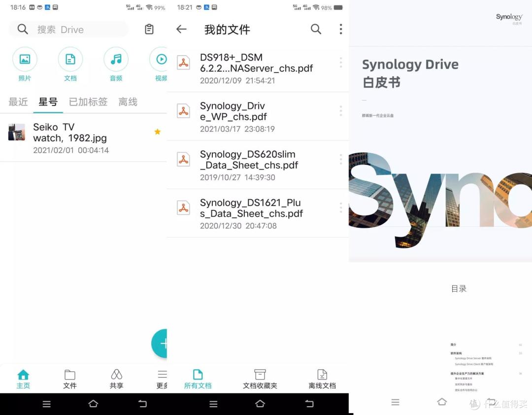532x415 pixels.
Task: Tap Android back button in left screen
Action: 142,404
